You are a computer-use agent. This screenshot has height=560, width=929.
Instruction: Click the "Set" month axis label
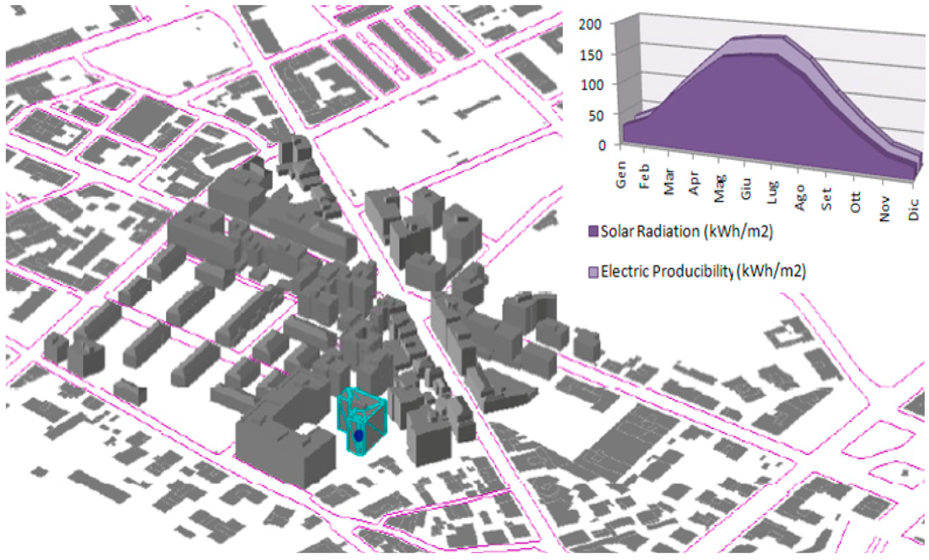[x=826, y=198]
